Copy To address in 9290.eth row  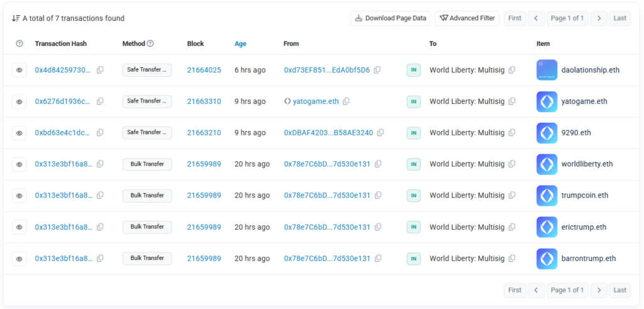click(512, 133)
